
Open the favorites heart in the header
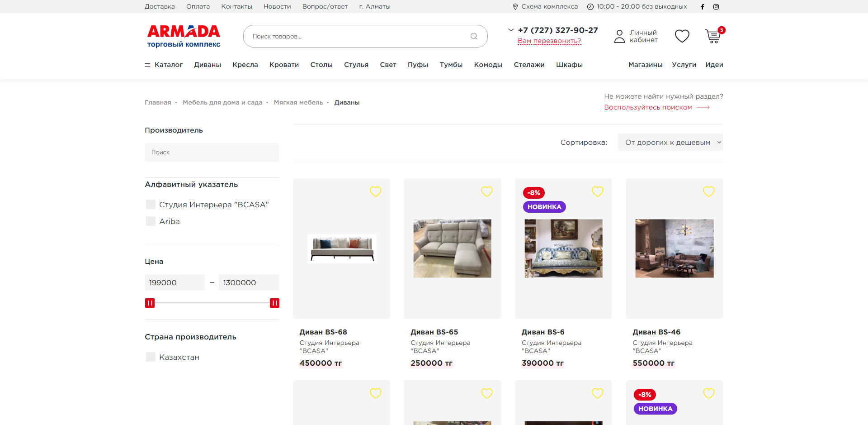(682, 36)
